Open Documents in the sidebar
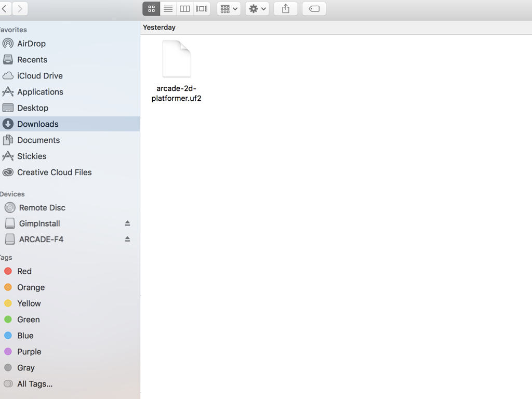Image resolution: width=532 pixels, height=399 pixels. [70, 140]
